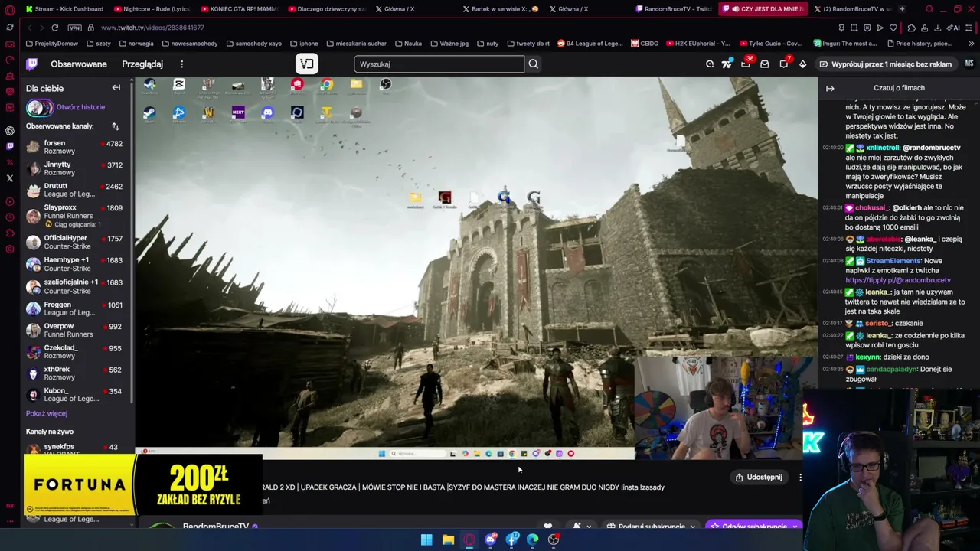The image size is (980, 551).
Task: Click the twitch.tv/videos address bar URL
Action: pos(152,28)
